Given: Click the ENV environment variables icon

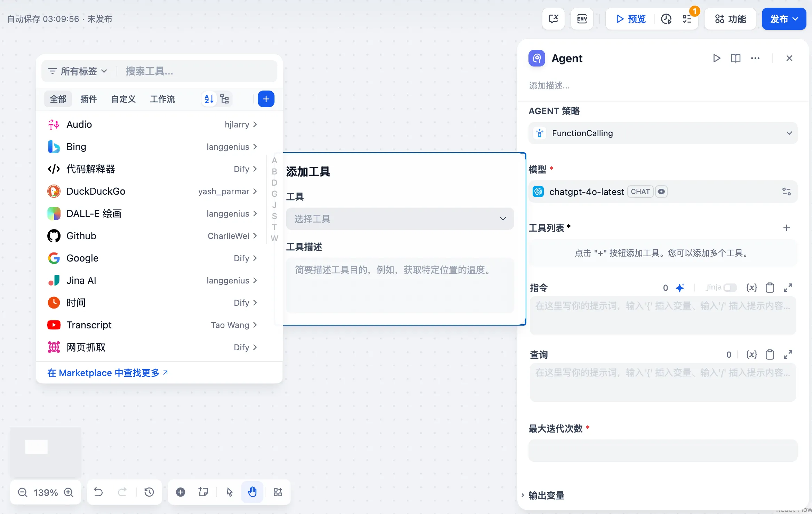Looking at the screenshot, I should [x=582, y=19].
